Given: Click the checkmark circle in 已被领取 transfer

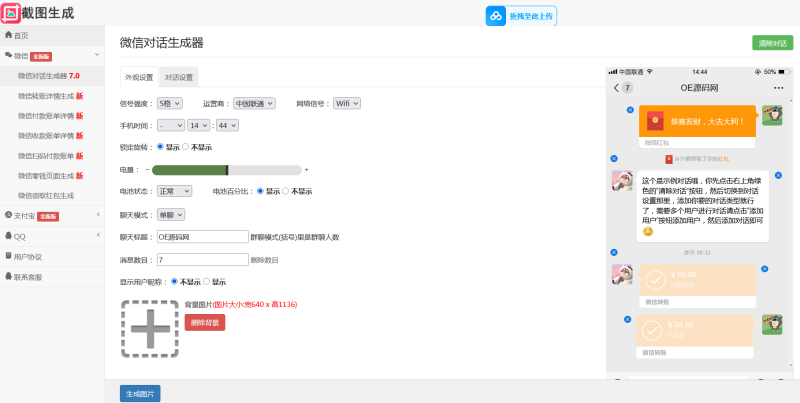Looking at the screenshot, I should click(x=655, y=280).
